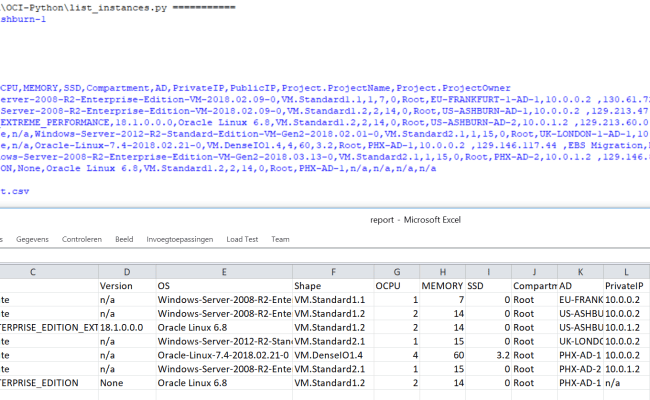Select column H header in Excel
This screenshot has width=650, height=400.
click(443, 272)
